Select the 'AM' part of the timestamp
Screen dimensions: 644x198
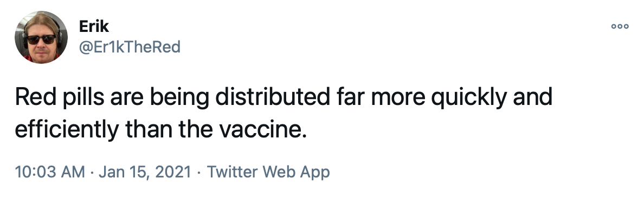pyautogui.click(x=74, y=171)
